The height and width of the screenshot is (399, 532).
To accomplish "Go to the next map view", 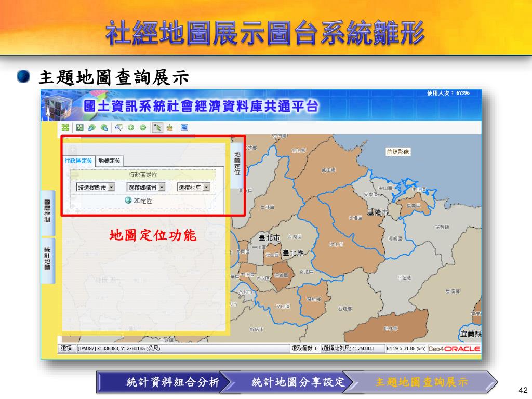I will tap(104, 128).
